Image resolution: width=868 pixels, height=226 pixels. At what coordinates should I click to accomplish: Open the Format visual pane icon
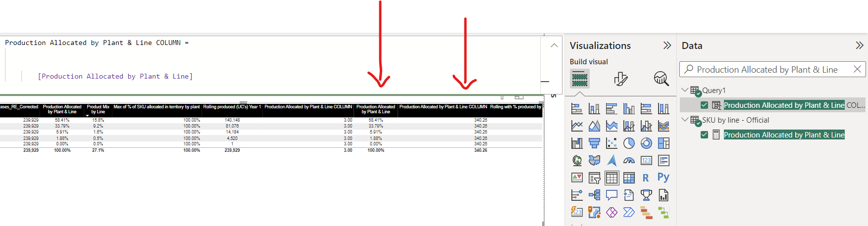tap(620, 78)
